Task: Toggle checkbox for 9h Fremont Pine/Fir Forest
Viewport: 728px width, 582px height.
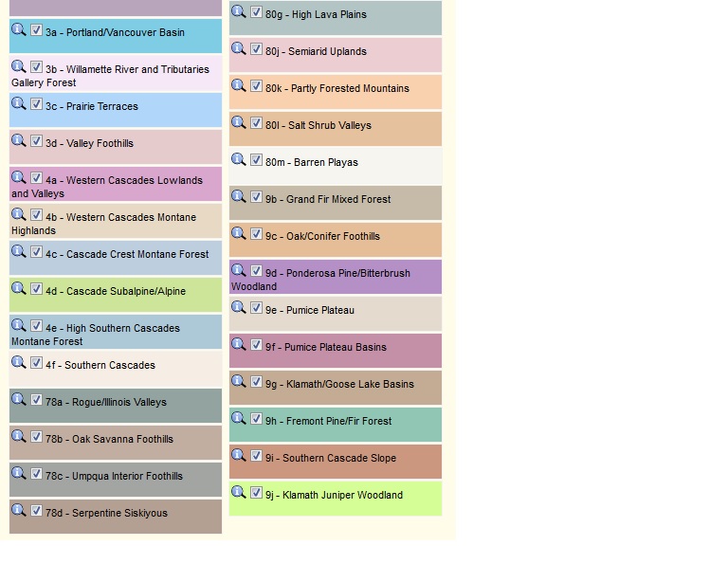Action: (x=257, y=419)
